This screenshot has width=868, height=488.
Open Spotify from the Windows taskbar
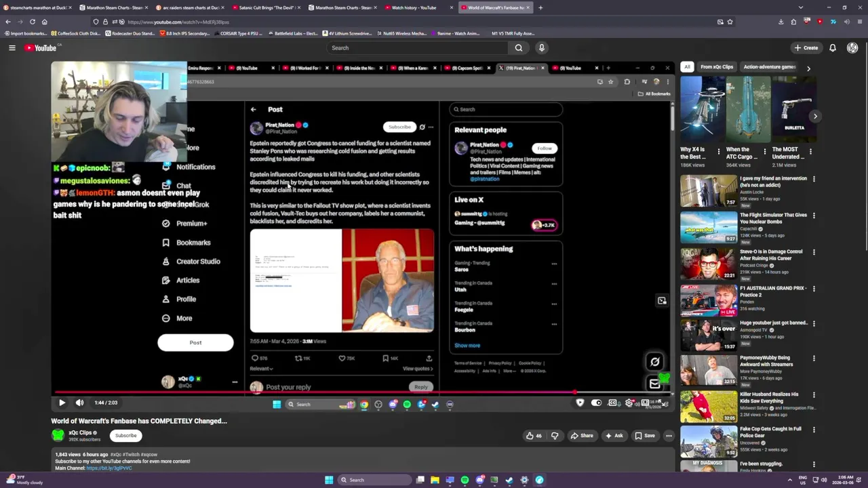pyautogui.click(x=465, y=480)
